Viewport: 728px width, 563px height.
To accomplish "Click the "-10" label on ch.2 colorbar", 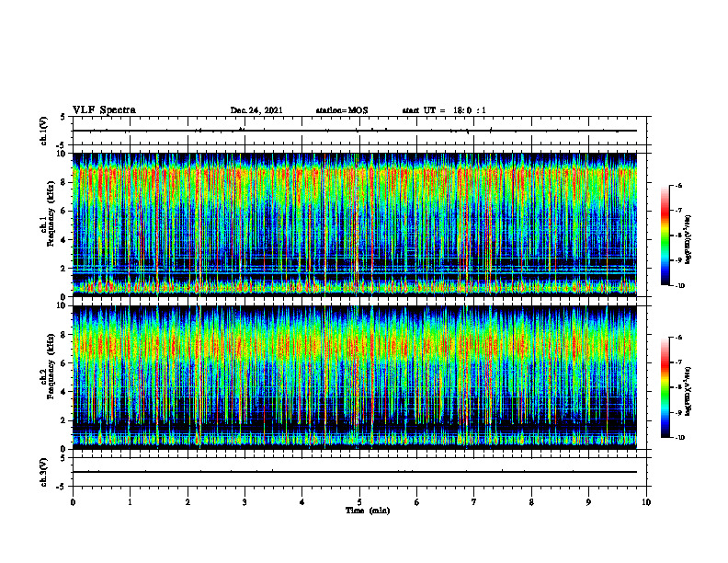I will (679, 438).
